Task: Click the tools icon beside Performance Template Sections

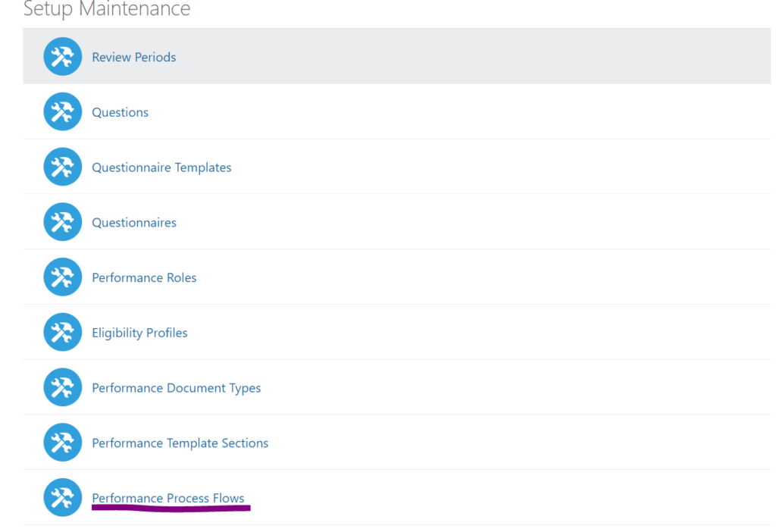Action: tap(62, 442)
